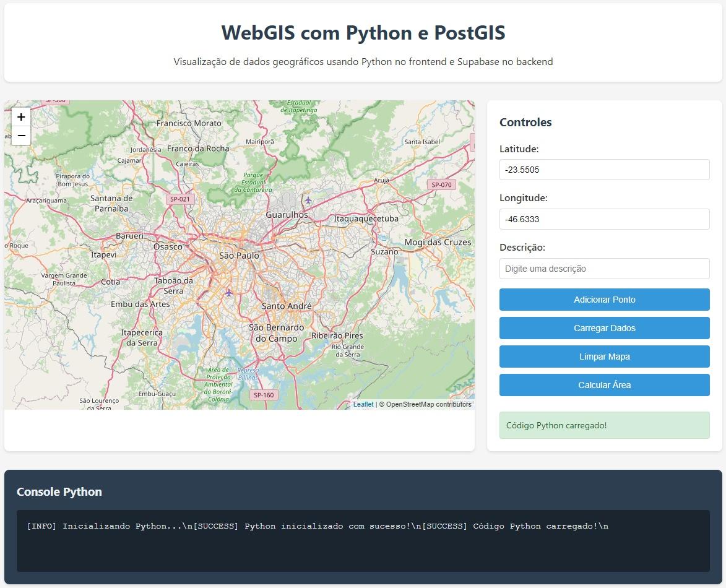726x588 pixels.
Task: Click the Cotia map label
Action: pos(111,282)
